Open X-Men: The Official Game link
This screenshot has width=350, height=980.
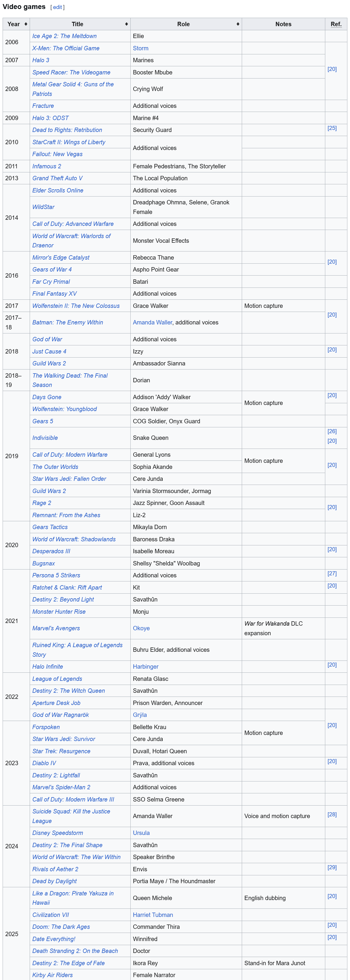pos(66,48)
